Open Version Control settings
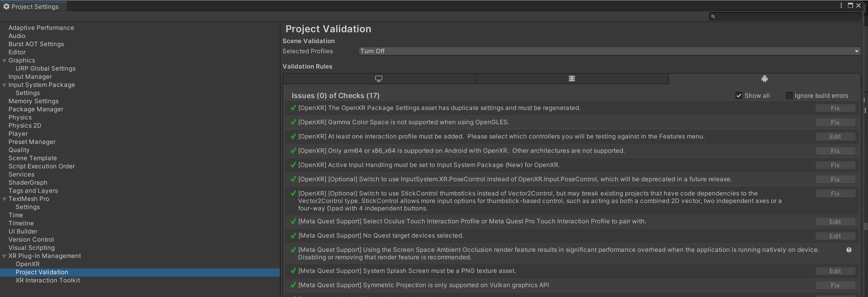This screenshot has height=297, width=868. [x=31, y=240]
